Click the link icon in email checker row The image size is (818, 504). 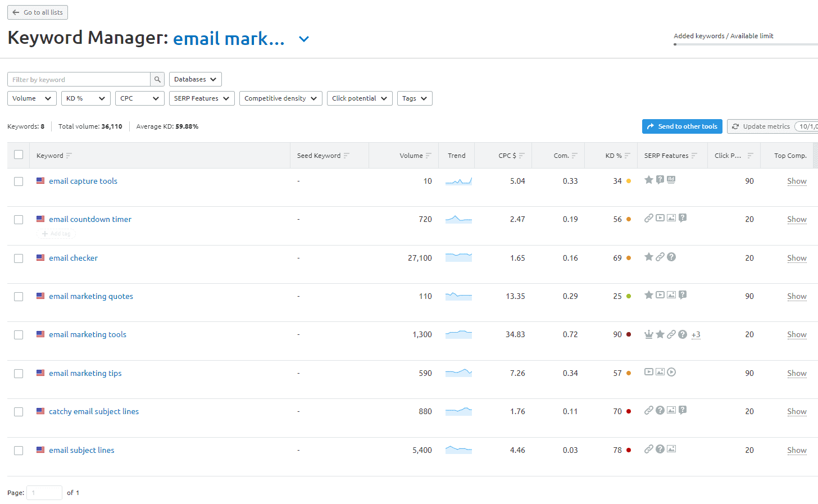[660, 257]
